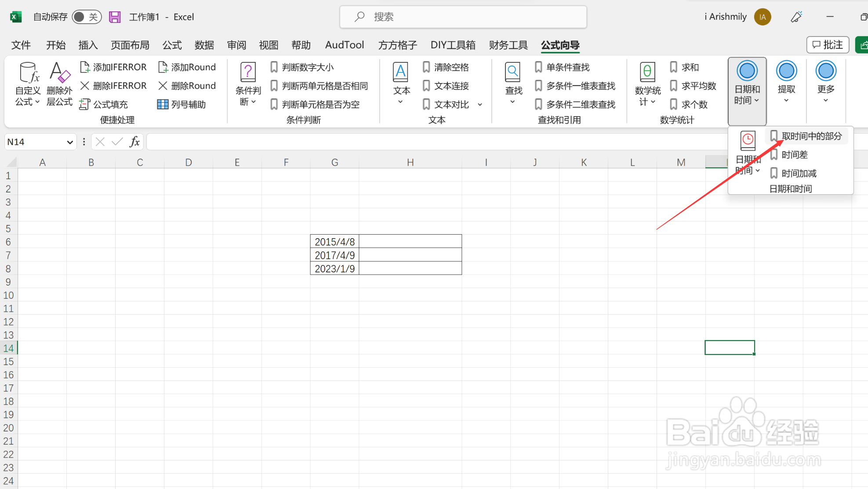This screenshot has width=868, height=489.
Task: Open the 查找 lookup icon menu
Action: click(513, 84)
